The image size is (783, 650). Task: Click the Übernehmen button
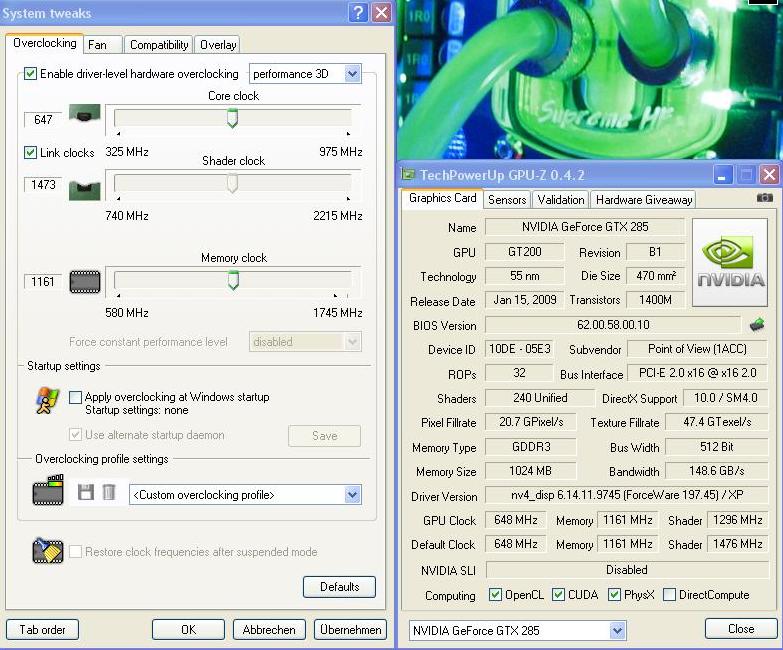[x=350, y=630]
